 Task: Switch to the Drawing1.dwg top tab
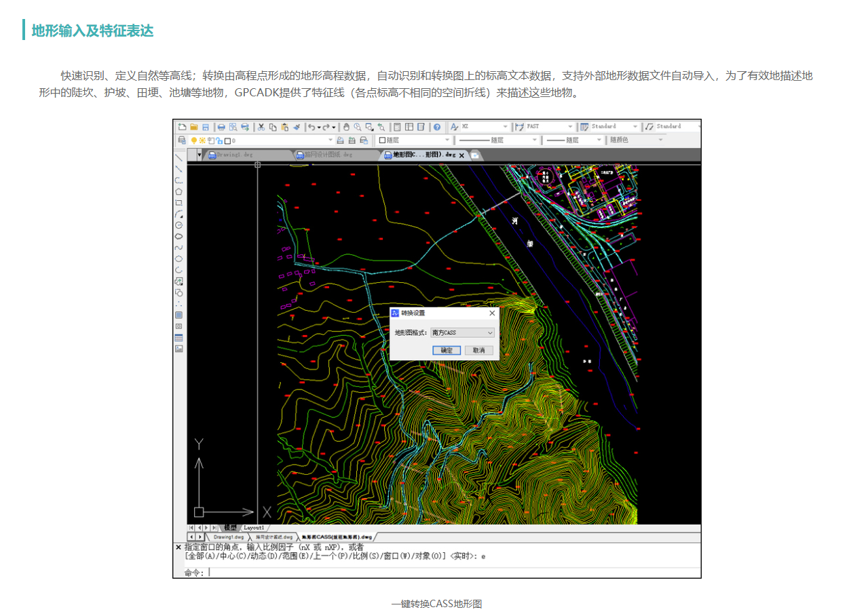tap(234, 155)
